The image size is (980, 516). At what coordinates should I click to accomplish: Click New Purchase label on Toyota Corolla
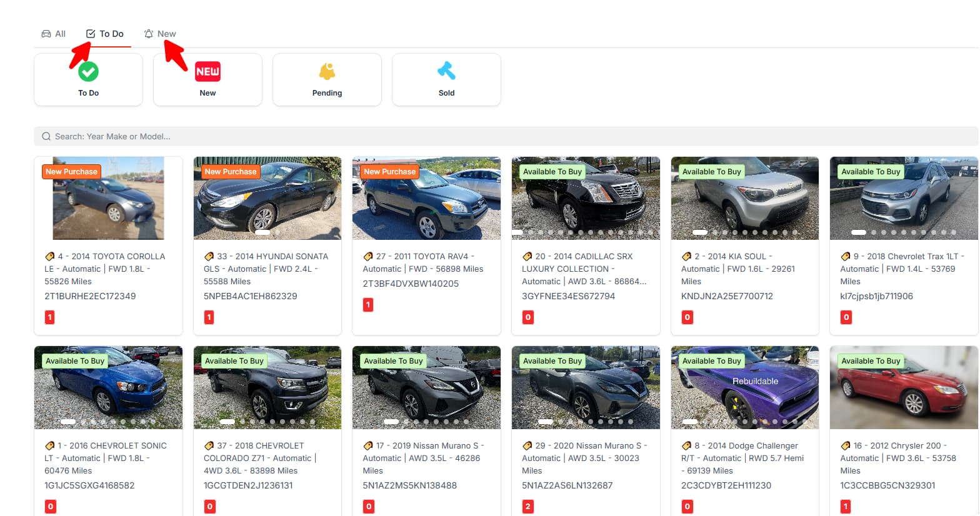[71, 172]
